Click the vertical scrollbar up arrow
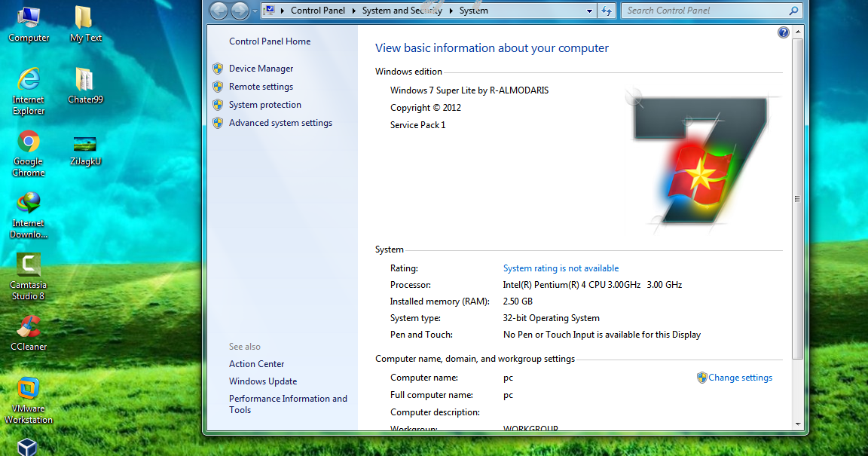Screen dimensions: 868x456 click(798, 32)
